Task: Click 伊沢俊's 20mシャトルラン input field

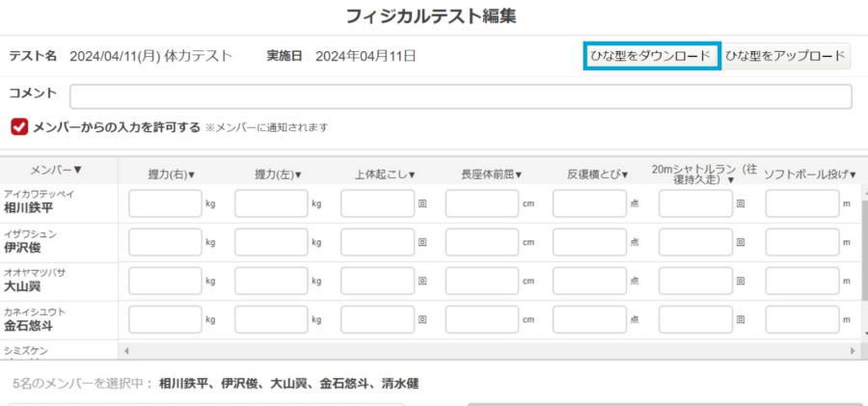Action: pos(695,242)
